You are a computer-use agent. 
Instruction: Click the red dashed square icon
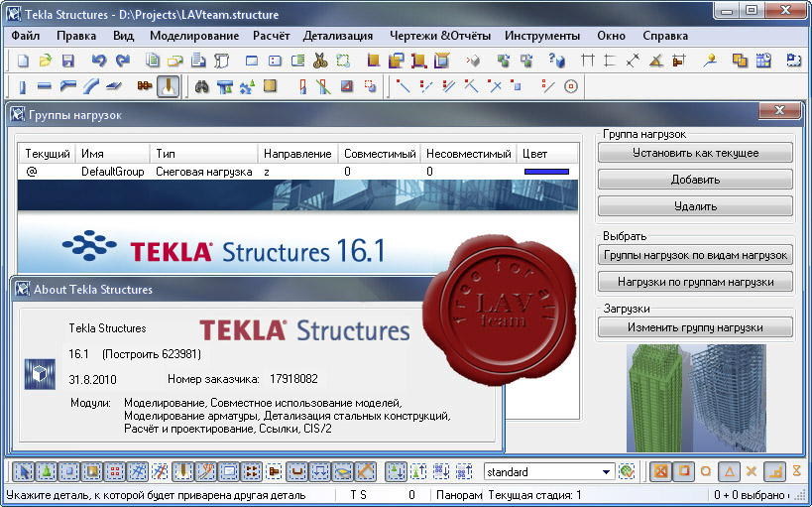(369, 86)
